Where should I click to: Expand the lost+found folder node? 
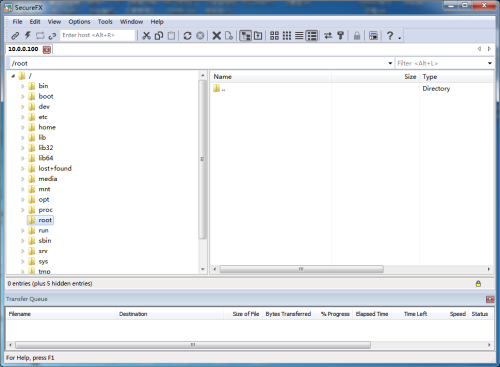23,169
